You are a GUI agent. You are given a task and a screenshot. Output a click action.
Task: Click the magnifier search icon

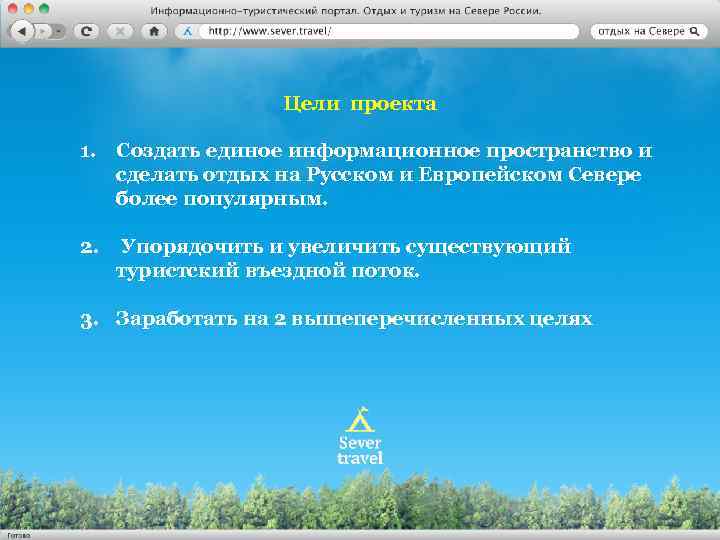point(695,31)
